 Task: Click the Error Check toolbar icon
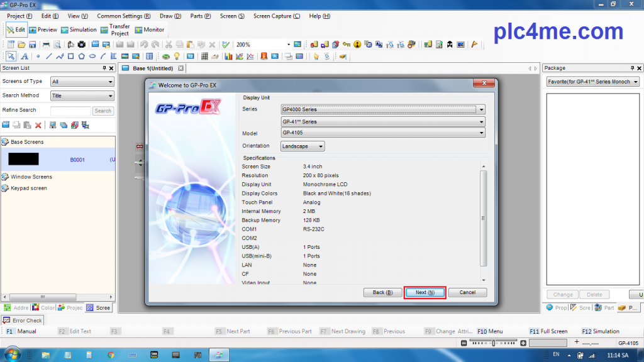[226, 45]
